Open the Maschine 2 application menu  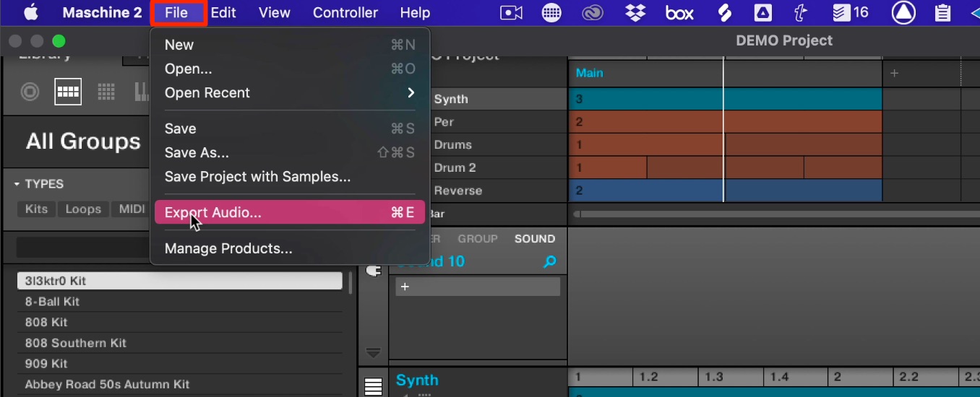(102, 12)
